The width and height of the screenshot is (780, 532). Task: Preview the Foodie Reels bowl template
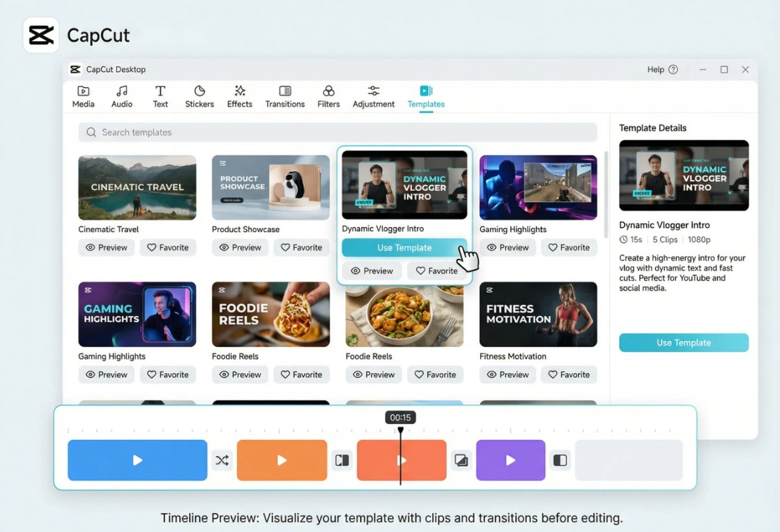pyautogui.click(x=374, y=374)
